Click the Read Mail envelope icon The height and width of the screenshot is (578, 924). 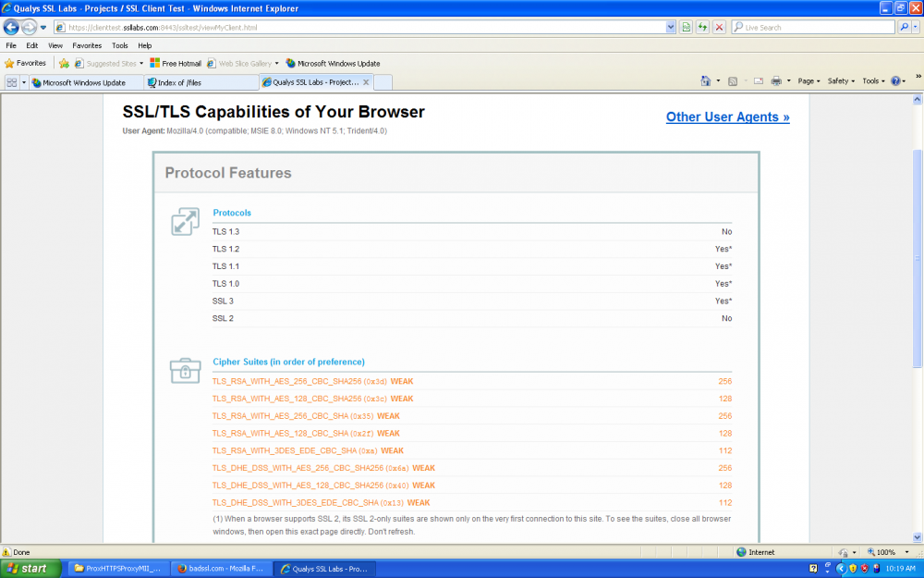(758, 80)
